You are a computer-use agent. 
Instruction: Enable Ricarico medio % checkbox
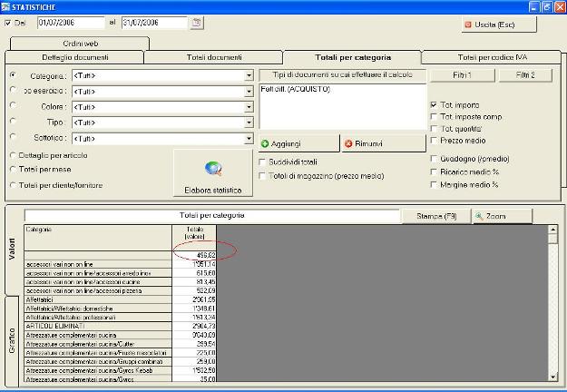point(434,171)
